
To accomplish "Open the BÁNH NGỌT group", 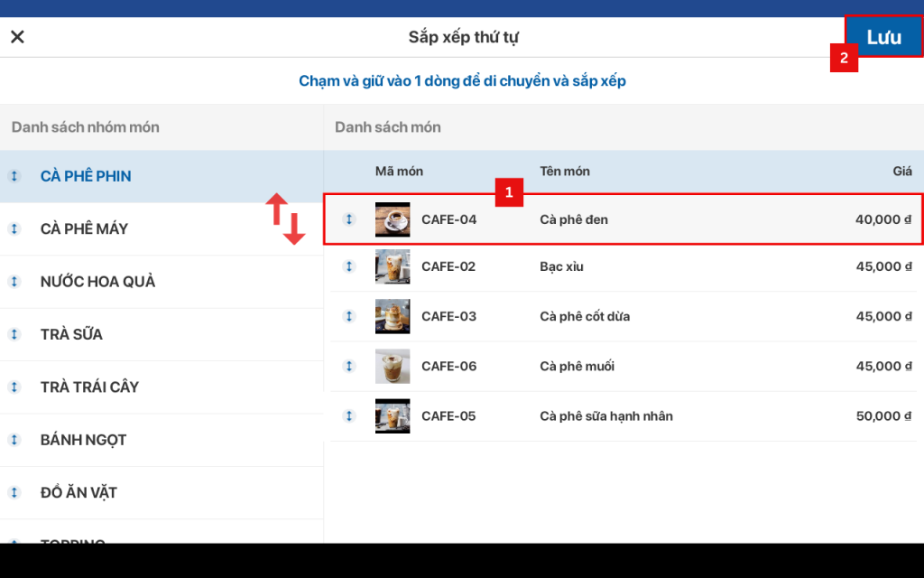I will (83, 440).
